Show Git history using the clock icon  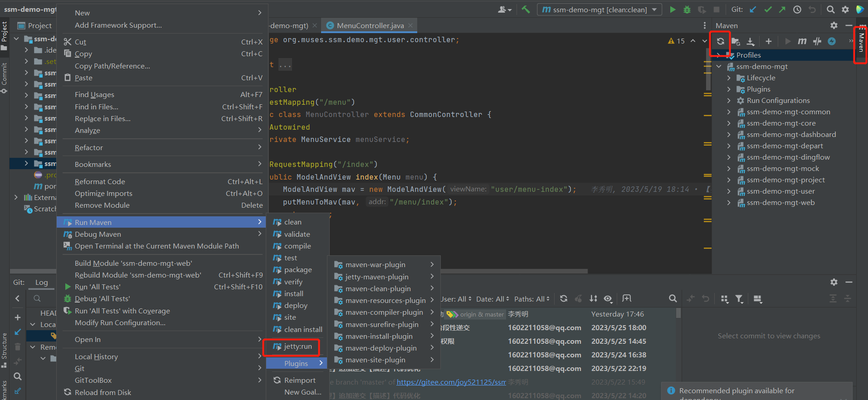click(x=797, y=10)
